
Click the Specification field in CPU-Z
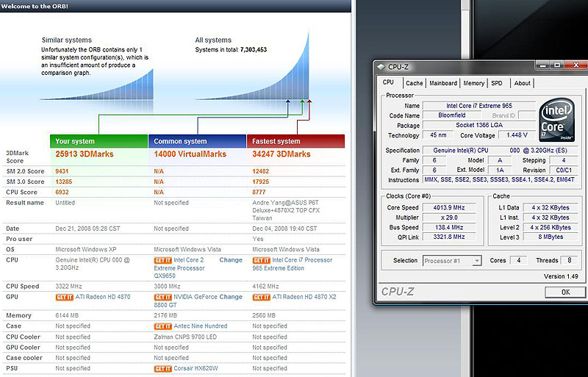(x=499, y=151)
